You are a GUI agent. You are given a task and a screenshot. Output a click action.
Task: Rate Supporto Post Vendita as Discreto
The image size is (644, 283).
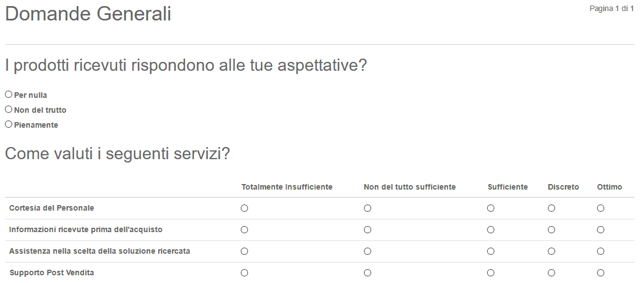pos(552,272)
